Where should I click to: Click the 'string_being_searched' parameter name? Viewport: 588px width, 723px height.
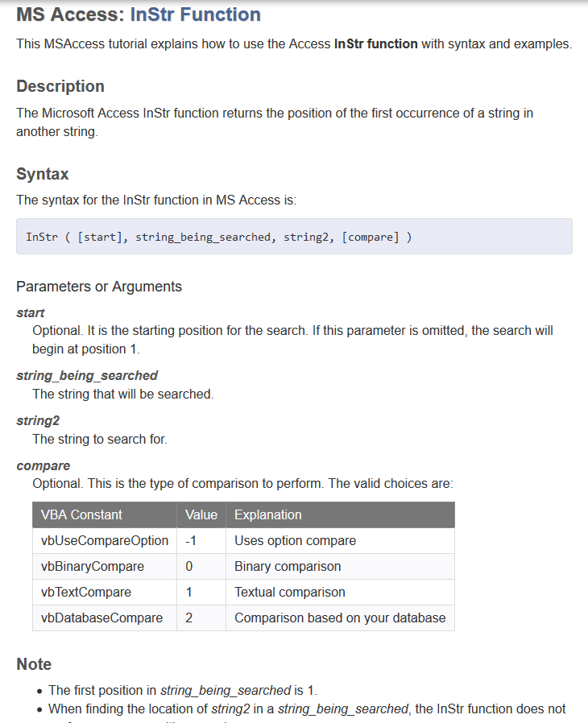(x=87, y=375)
